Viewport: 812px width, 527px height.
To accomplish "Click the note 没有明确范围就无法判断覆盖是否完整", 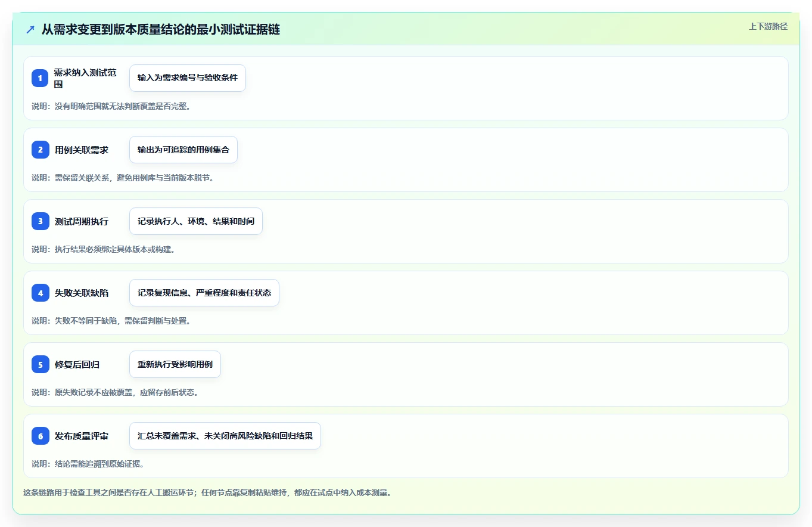I will (111, 106).
